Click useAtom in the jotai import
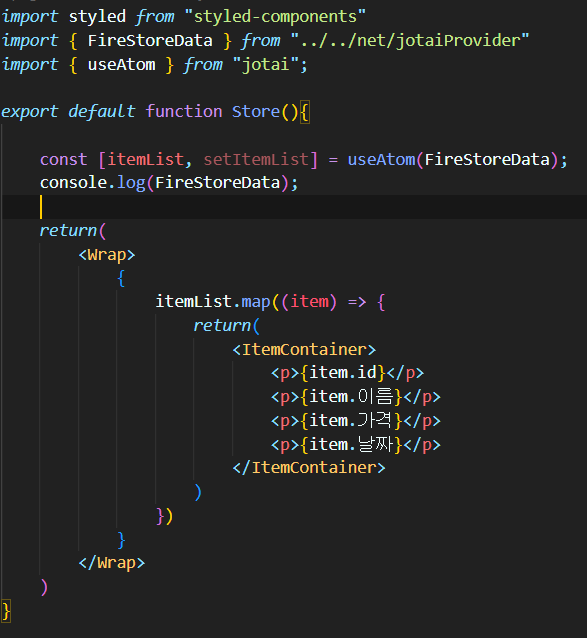This screenshot has height=638, width=587. pyautogui.click(x=122, y=65)
